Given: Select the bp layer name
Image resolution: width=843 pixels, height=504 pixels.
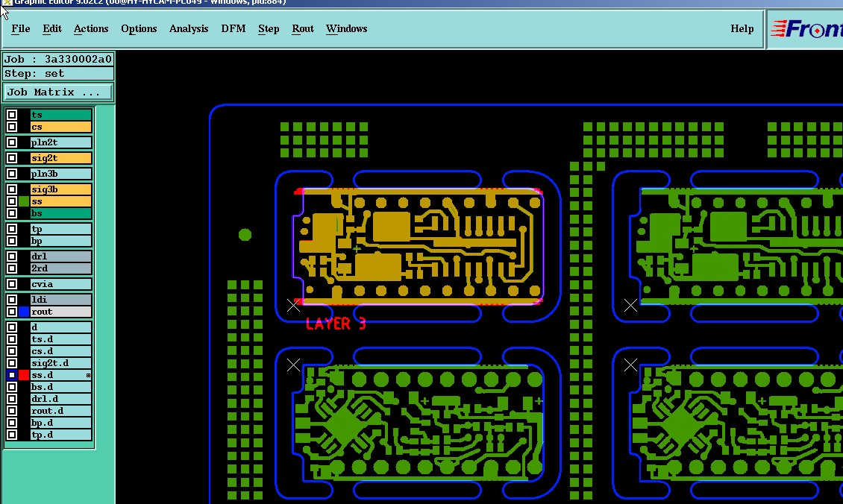Looking at the screenshot, I should tap(60, 241).
